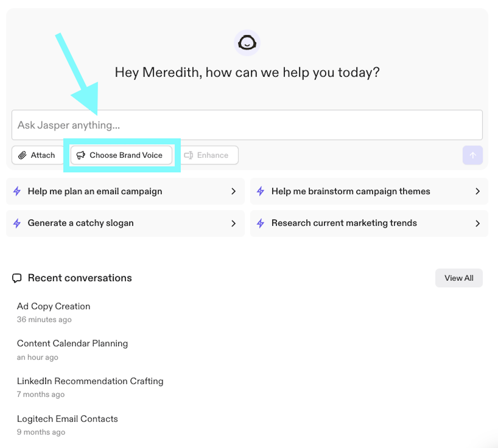Focus the Ask Jasper anything input field

247,125
